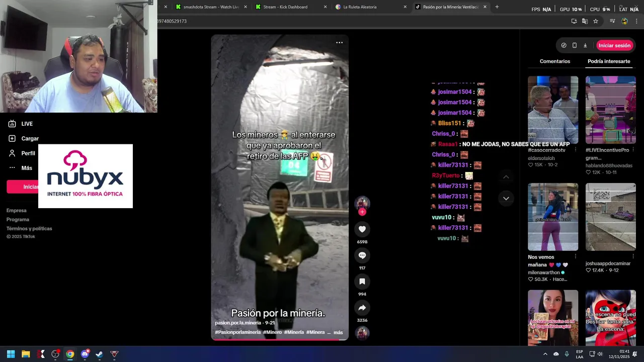Image resolution: width=644 pixels, height=362 pixels.
Task: Follow creator with the red plus badge
Action: pyautogui.click(x=362, y=212)
